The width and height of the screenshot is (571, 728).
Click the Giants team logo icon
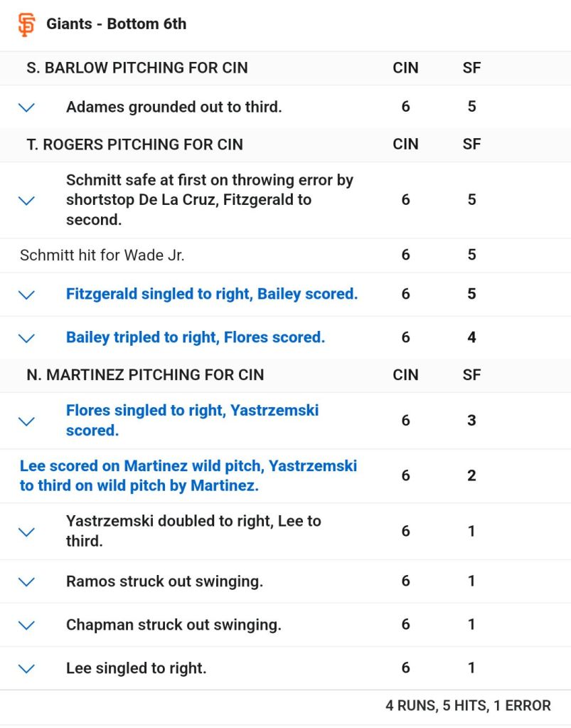pos(26,24)
